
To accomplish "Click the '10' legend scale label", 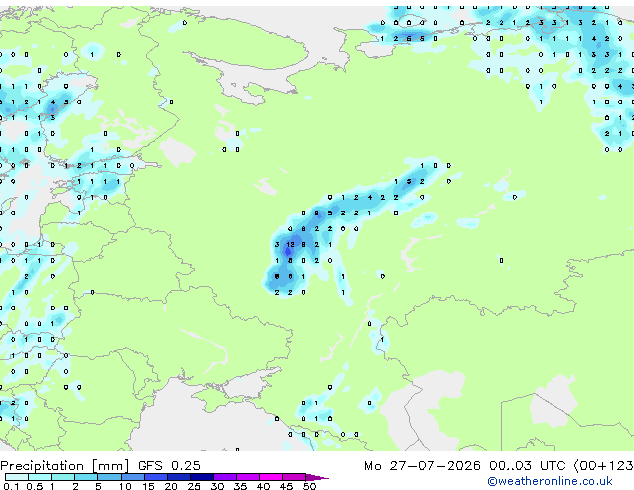I will point(125,486).
